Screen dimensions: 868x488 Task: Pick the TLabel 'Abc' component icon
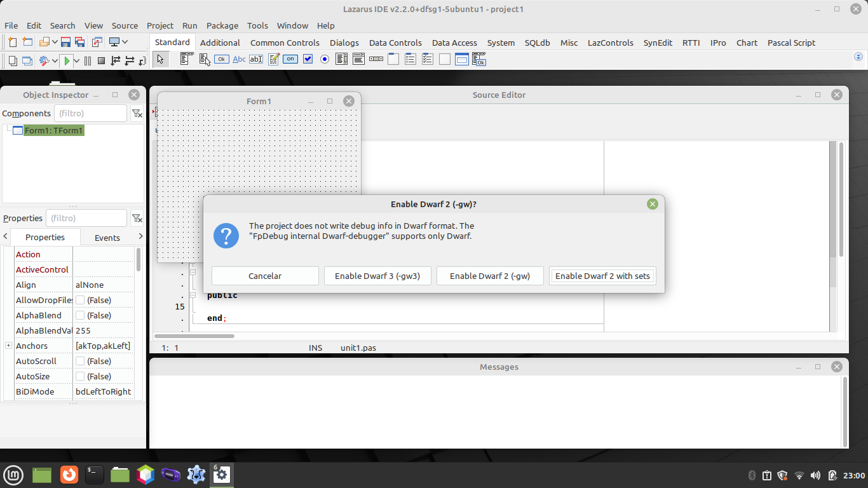pyautogui.click(x=239, y=59)
